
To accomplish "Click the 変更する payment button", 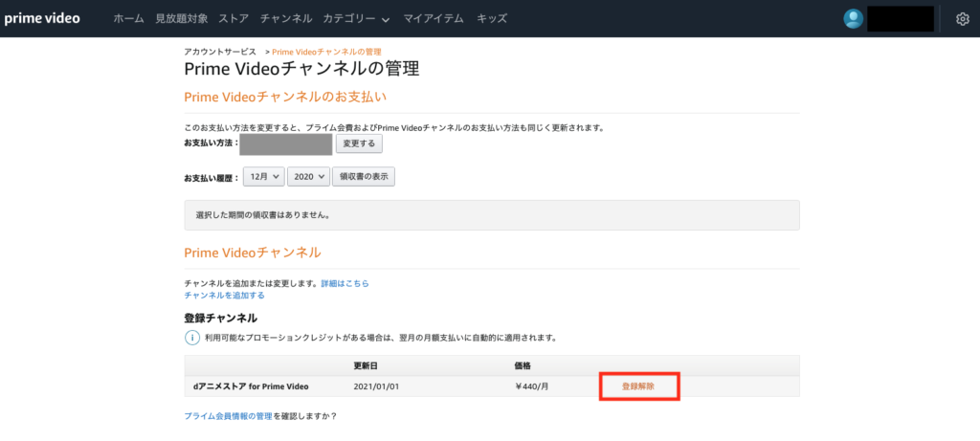I will (x=360, y=143).
